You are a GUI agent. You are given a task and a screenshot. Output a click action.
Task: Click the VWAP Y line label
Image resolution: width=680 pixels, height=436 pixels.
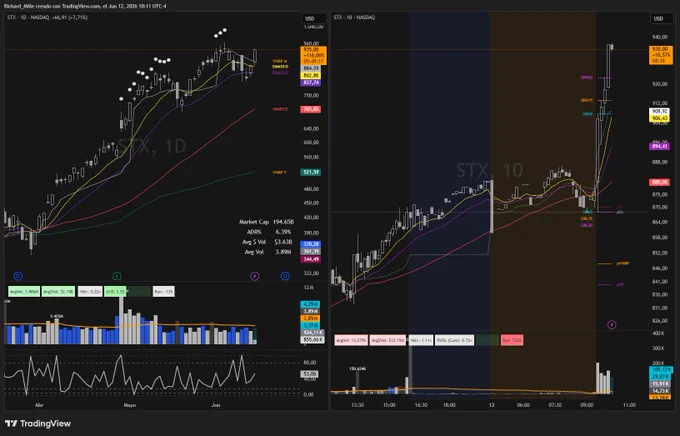tap(279, 172)
